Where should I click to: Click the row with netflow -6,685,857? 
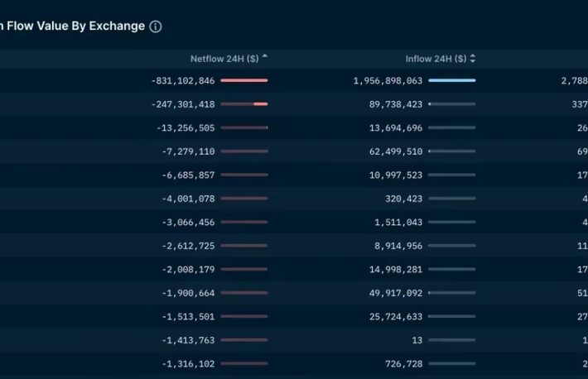tap(294, 175)
